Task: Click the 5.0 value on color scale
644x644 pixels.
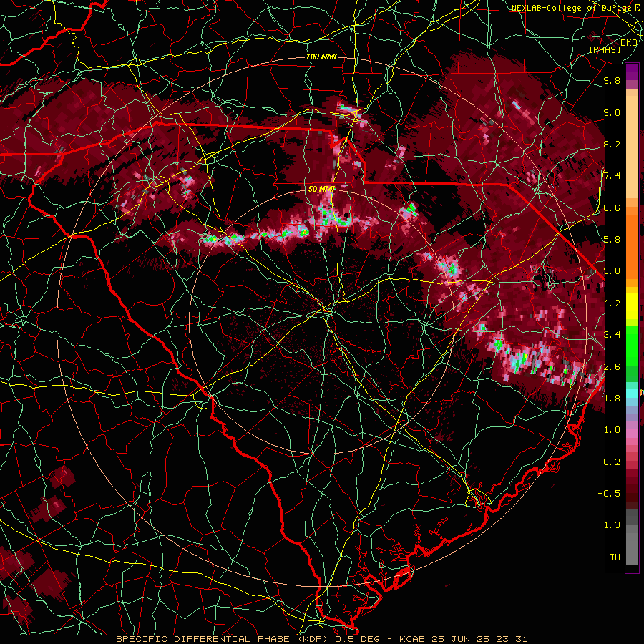Action: [x=612, y=271]
